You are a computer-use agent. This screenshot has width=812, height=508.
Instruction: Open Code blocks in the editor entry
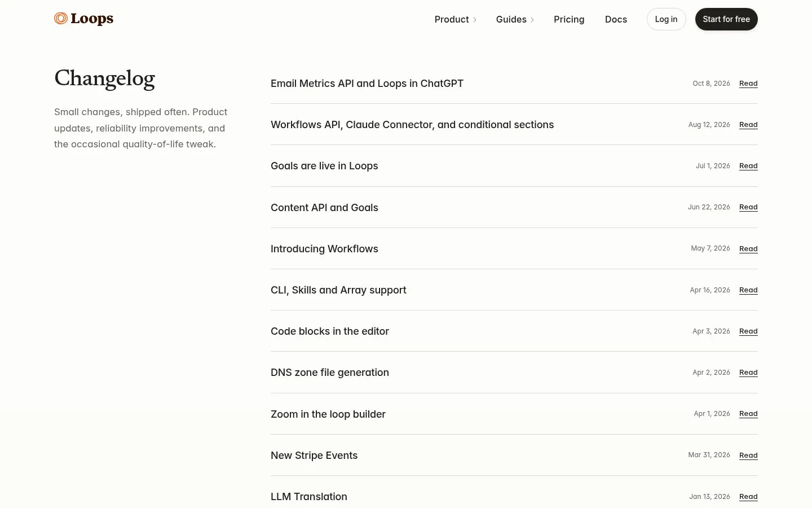click(330, 331)
